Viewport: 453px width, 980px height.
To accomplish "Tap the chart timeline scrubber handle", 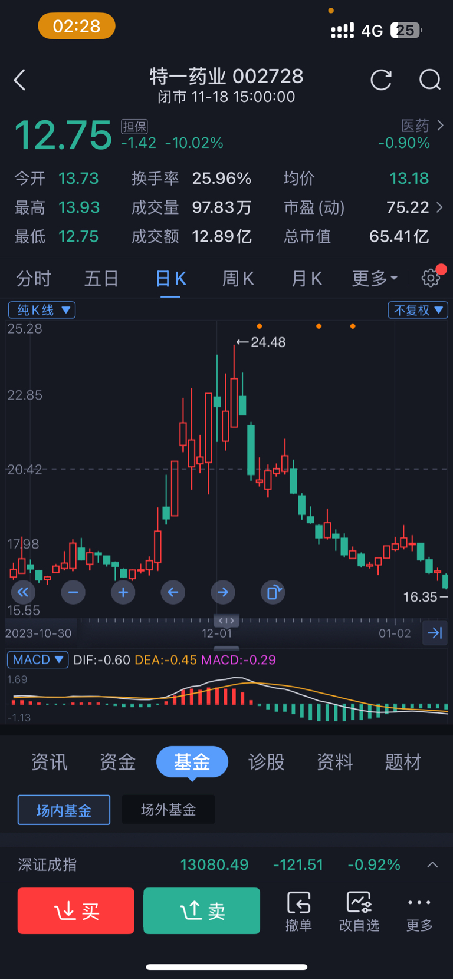I will click(x=226, y=621).
